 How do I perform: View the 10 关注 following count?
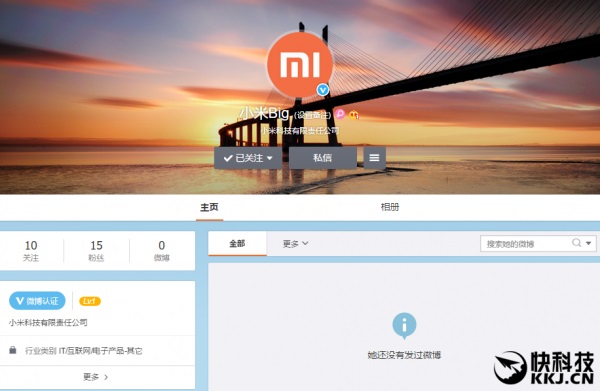31,251
